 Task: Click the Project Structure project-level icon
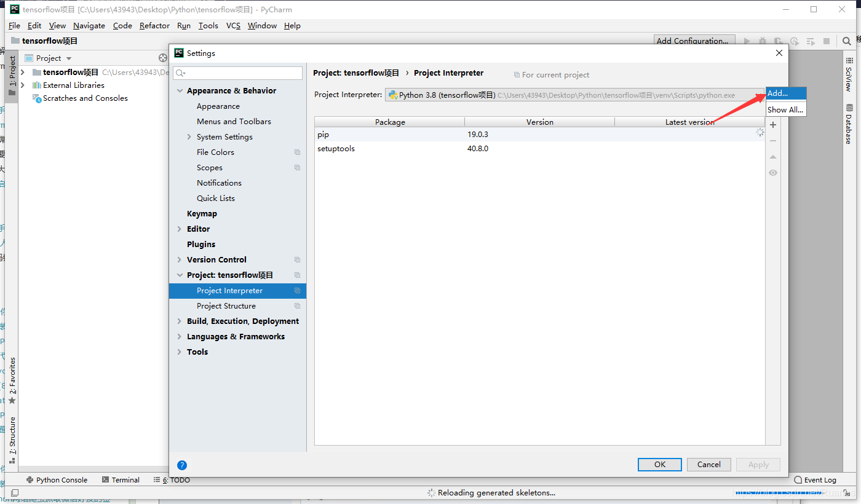coord(298,306)
